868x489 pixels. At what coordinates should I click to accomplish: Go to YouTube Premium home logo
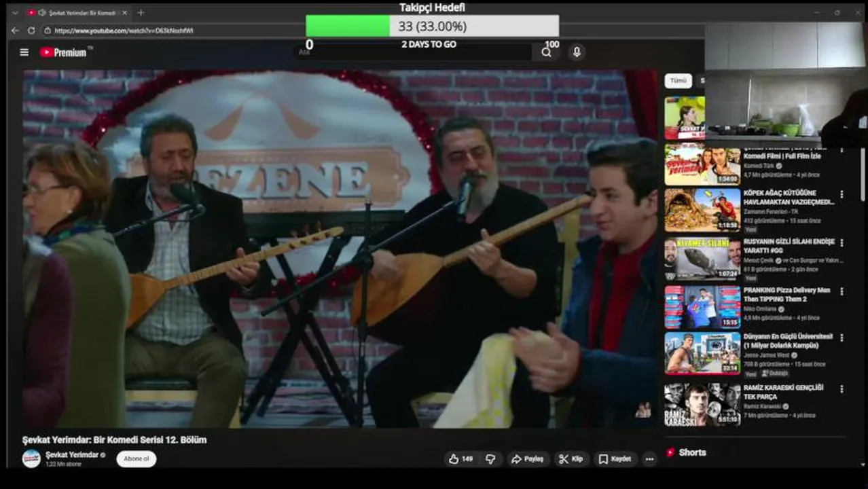click(x=64, y=52)
